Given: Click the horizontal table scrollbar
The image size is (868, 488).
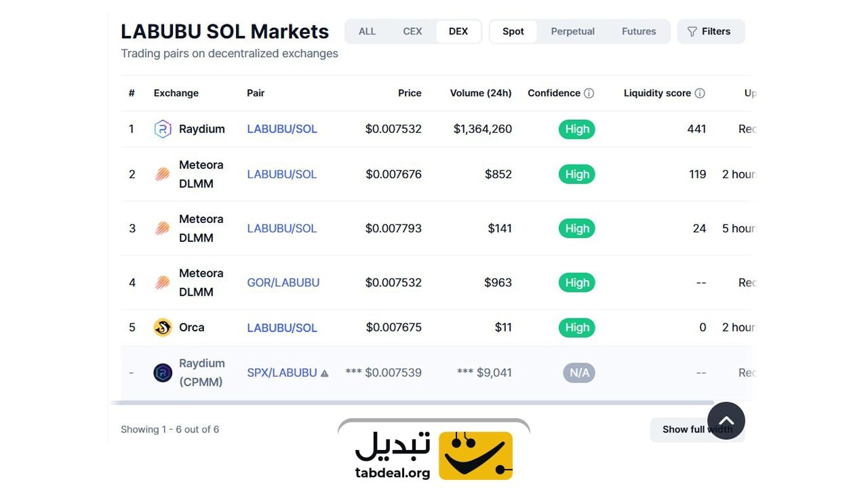Looking at the screenshot, I should pos(412,403).
